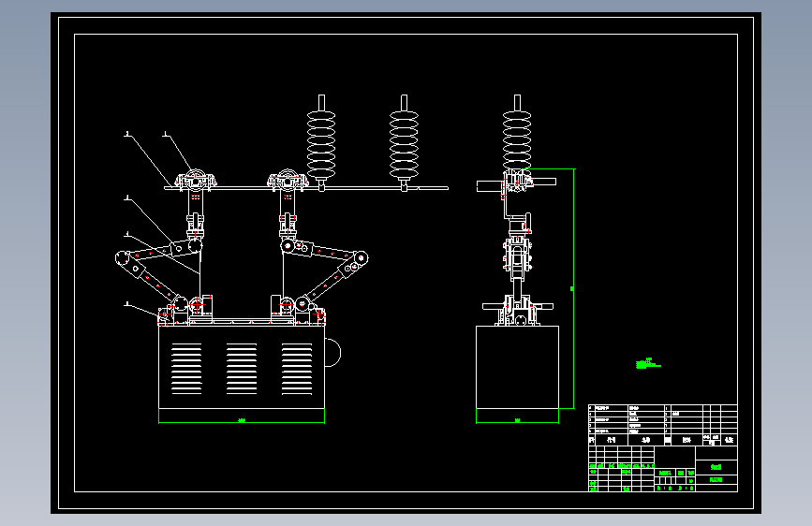
Task: Click the green drawing title cell in title block
Action: click(x=716, y=467)
